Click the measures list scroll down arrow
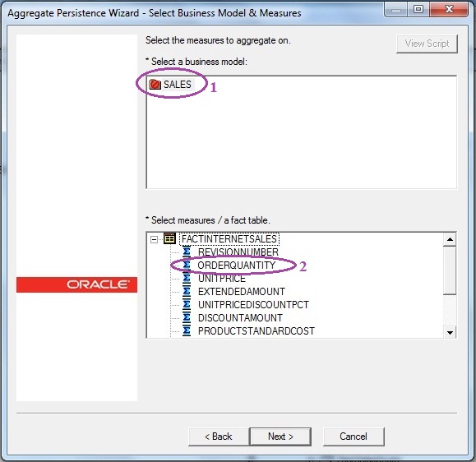The height and width of the screenshot is (462, 476). [x=450, y=332]
